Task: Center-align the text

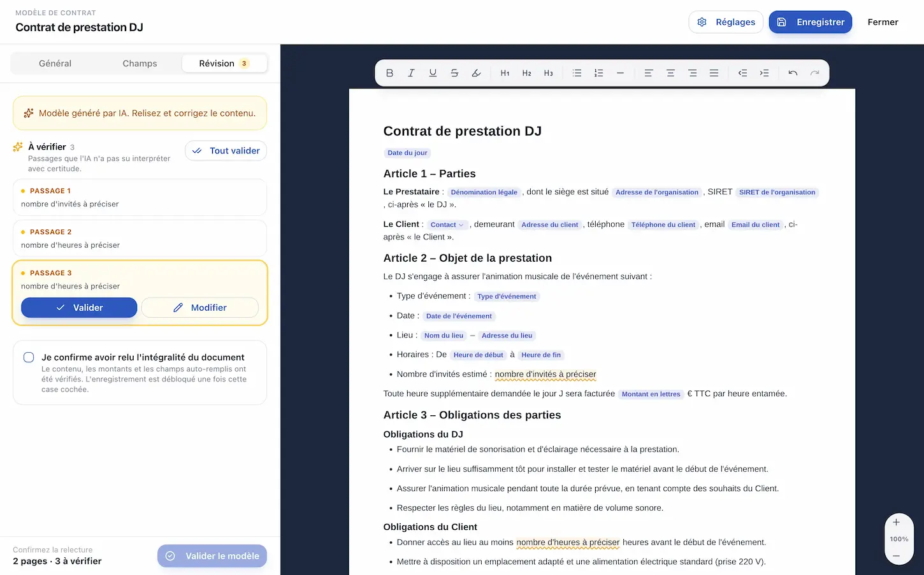Action: coord(670,73)
